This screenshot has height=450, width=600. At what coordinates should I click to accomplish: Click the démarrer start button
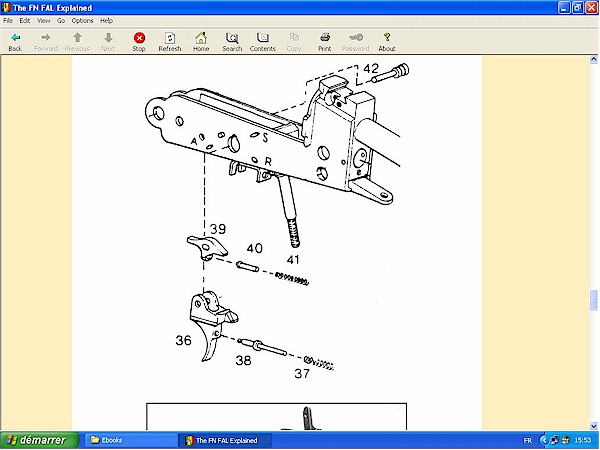(x=39, y=440)
